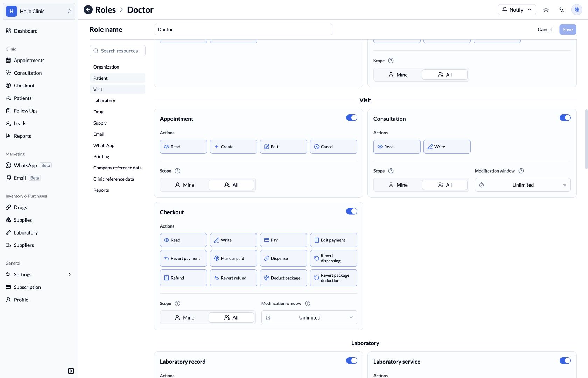Viewport: 588px width, 378px height.
Task: Expand the Notify dropdown
Action: coord(517,10)
